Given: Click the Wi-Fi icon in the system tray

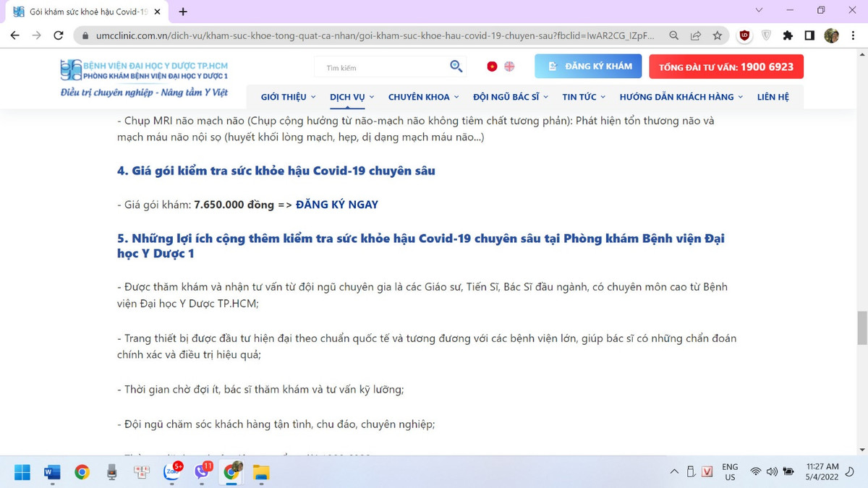Looking at the screenshot, I should click(757, 472).
